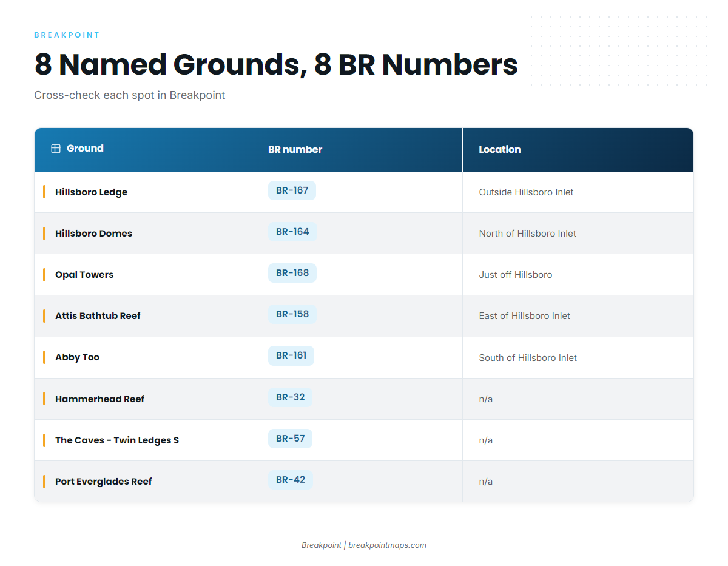Click the n/a location for The Caves

[485, 440]
